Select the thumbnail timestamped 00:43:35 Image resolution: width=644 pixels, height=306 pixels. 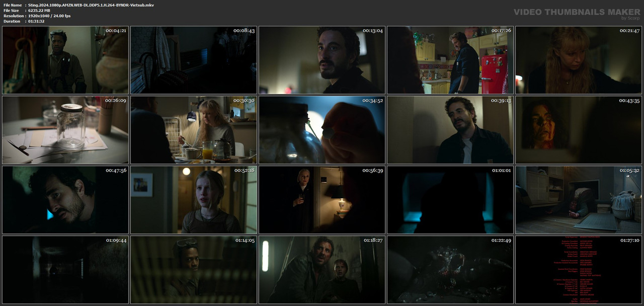click(x=579, y=130)
